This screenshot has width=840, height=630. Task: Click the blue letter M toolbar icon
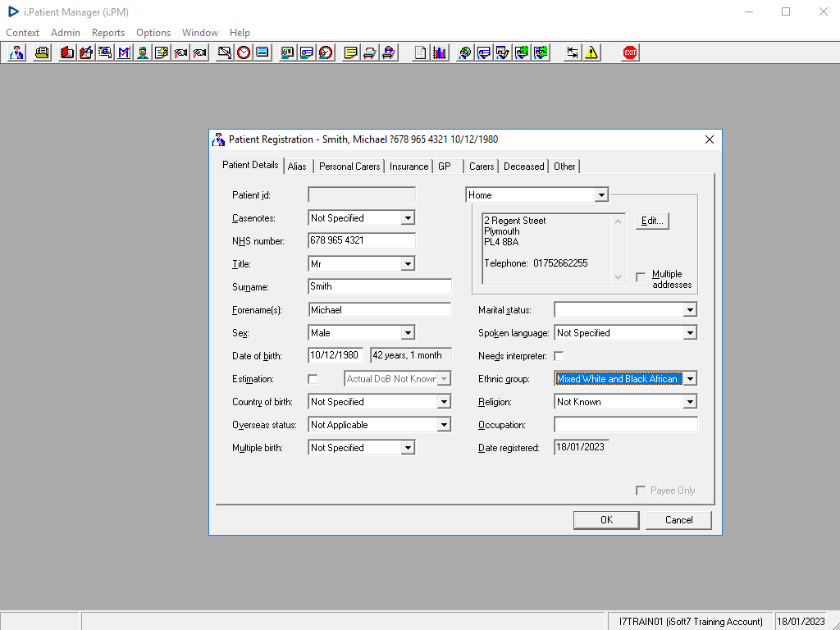124,52
